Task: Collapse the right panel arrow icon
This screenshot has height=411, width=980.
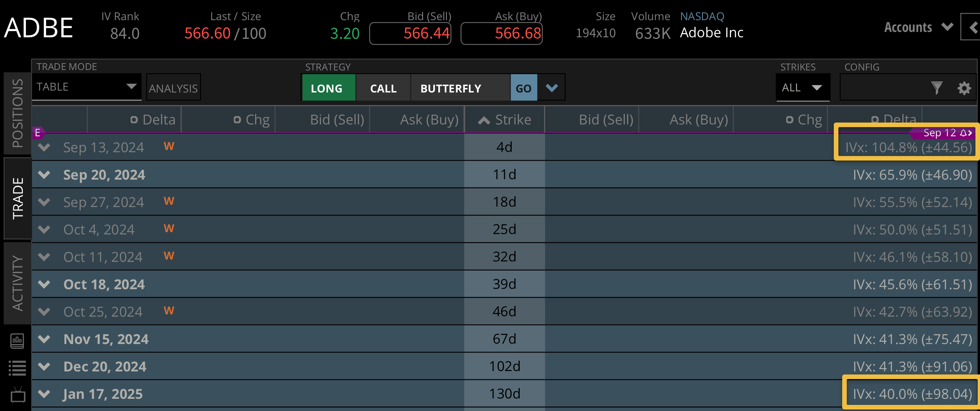Action: [x=972, y=27]
